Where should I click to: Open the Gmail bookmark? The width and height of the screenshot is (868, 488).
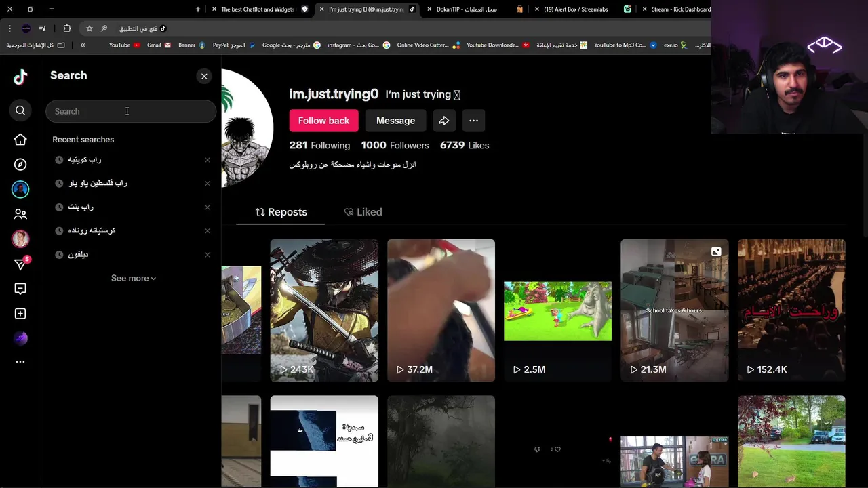[159, 45]
